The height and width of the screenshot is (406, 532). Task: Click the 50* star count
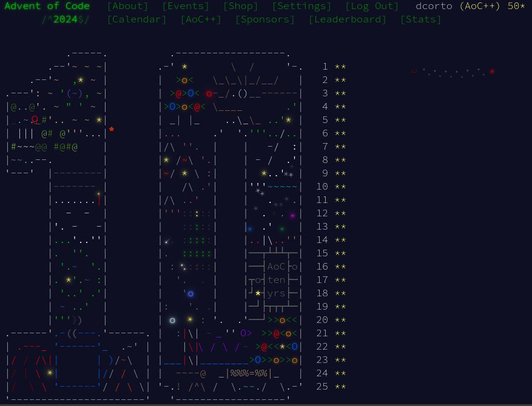[x=516, y=6]
